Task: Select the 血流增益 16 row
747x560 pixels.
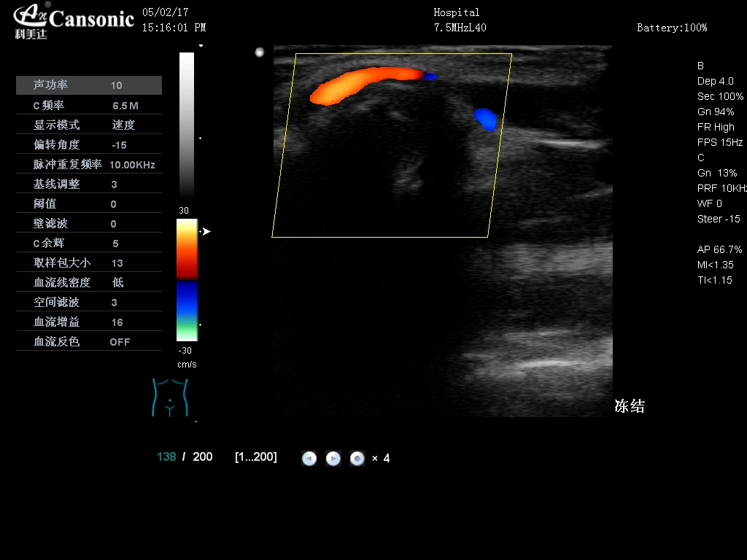Action: [89, 322]
